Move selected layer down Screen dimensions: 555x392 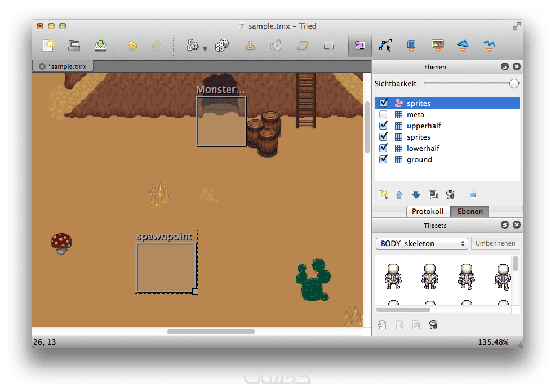click(x=416, y=195)
